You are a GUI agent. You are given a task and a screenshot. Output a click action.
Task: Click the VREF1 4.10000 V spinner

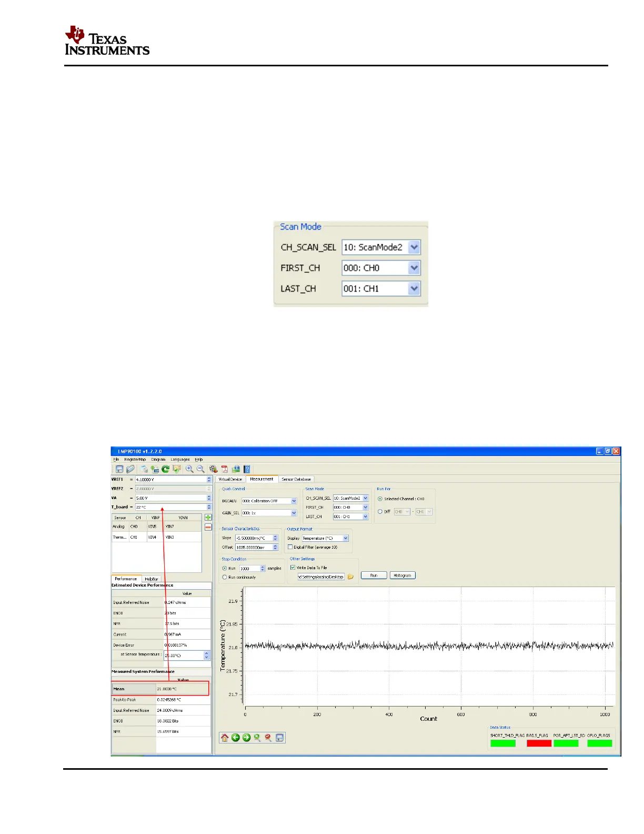(209, 480)
